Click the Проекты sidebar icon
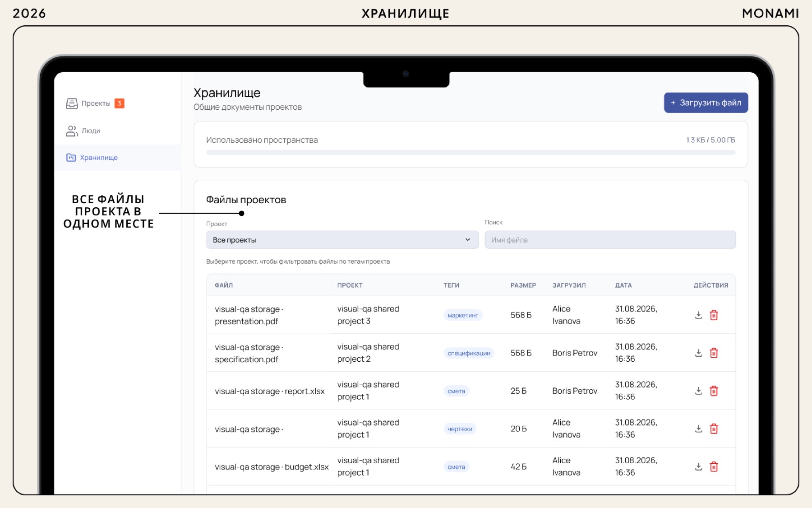 tap(72, 103)
